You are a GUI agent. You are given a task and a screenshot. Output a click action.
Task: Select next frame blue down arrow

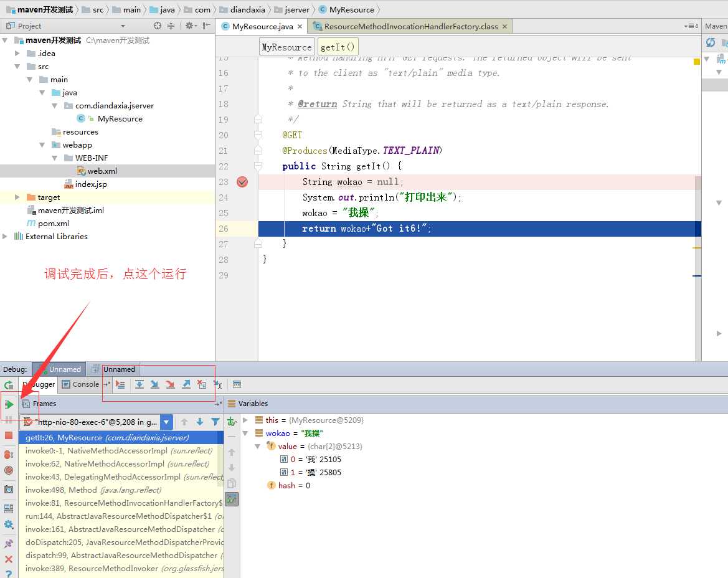(x=200, y=422)
